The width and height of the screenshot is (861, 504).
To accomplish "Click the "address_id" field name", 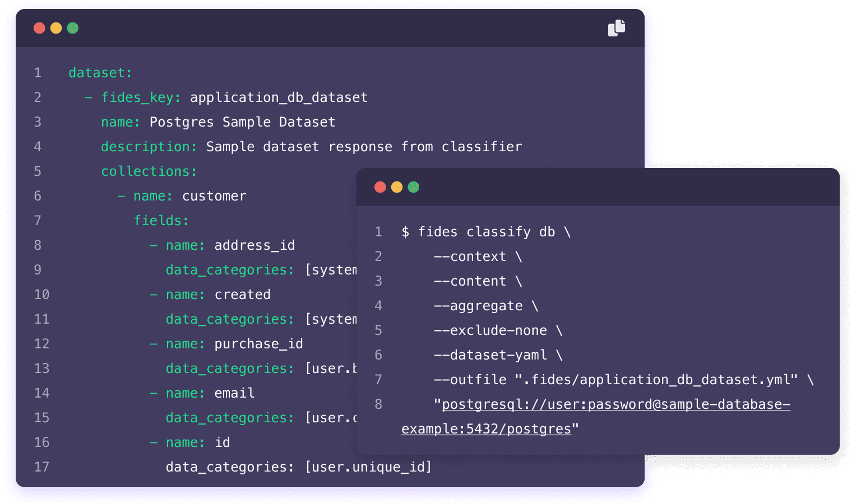I will tap(254, 245).
